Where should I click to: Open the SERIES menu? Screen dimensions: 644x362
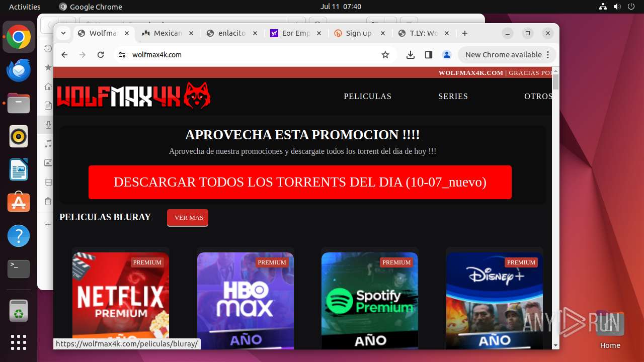[453, 97]
